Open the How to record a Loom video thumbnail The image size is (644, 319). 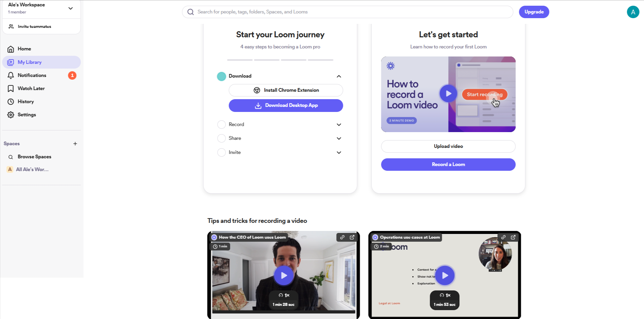(x=448, y=94)
